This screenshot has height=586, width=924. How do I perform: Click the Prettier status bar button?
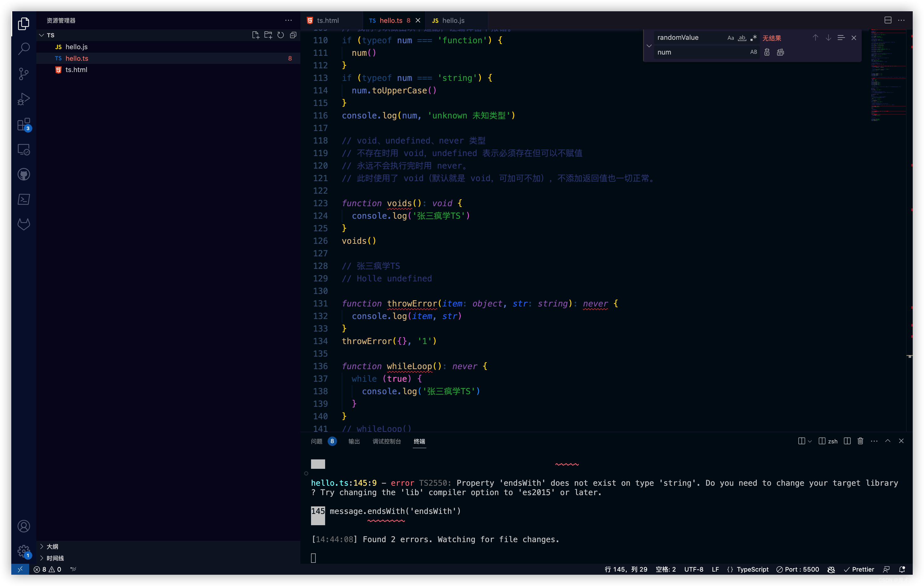(x=859, y=569)
